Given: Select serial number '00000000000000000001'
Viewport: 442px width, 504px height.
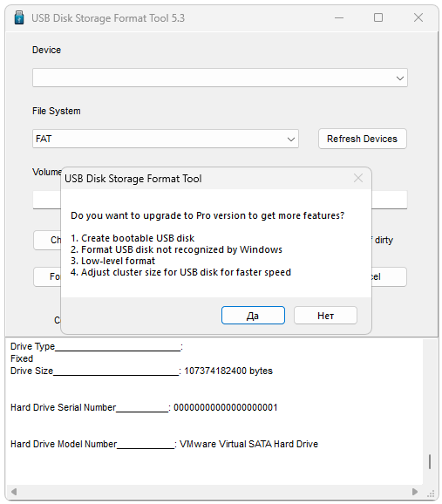Looking at the screenshot, I should click(225, 407).
